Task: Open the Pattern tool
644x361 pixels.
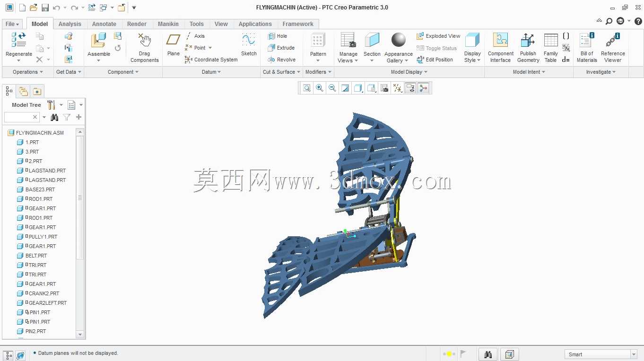Action: pyautogui.click(x=318, y=41)
